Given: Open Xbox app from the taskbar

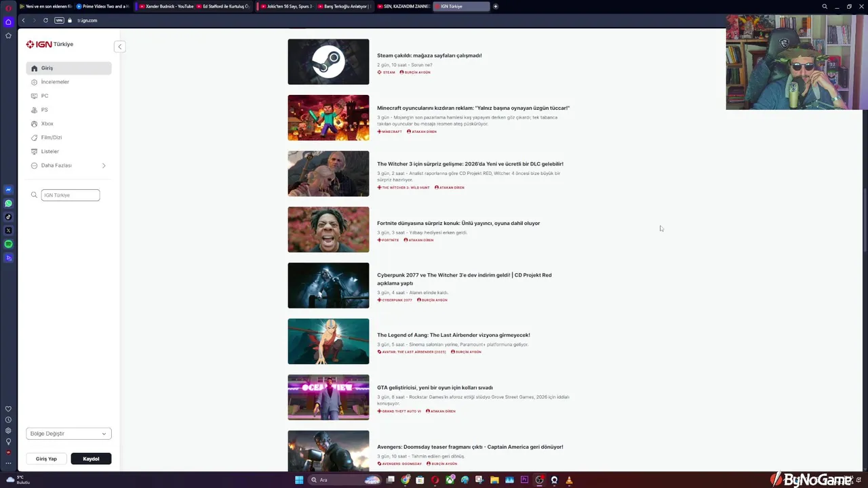Looking at the screenshot, I should 450,480.
